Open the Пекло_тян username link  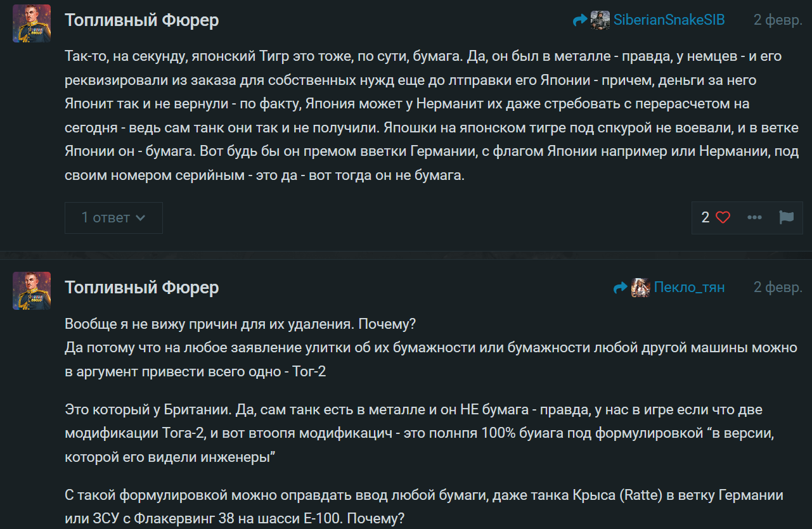click(x=689, y=288)
